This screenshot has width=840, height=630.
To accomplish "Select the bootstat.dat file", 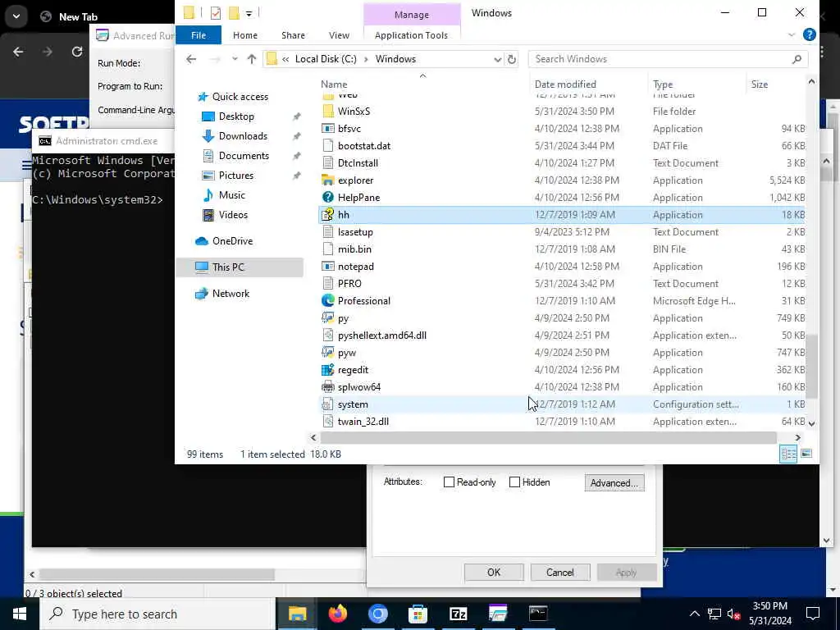I will [561, 146].
